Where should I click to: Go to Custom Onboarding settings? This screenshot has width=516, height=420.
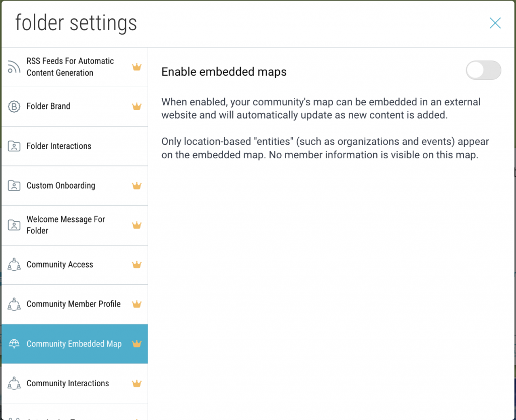60,186
